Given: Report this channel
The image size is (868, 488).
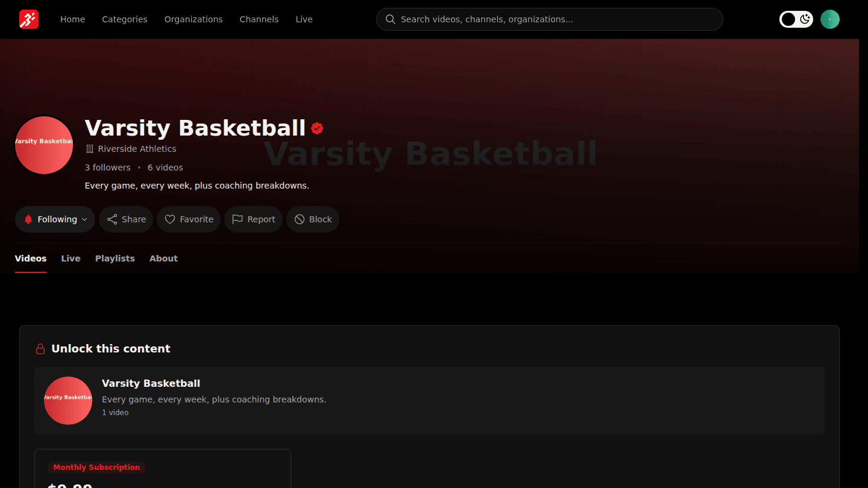Looking at the screenshot, I should [x=253, y=219].
